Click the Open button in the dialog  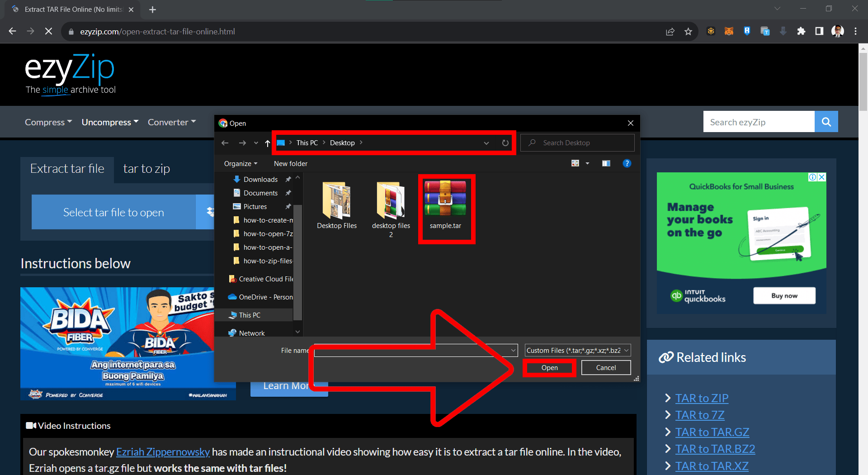click(x=549, y=367)
